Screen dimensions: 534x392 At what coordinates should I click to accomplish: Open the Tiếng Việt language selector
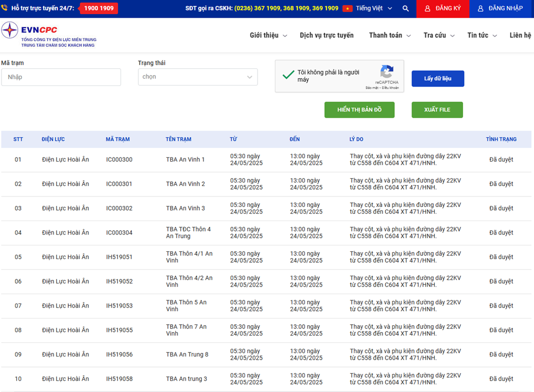click(x=374, y=9)
